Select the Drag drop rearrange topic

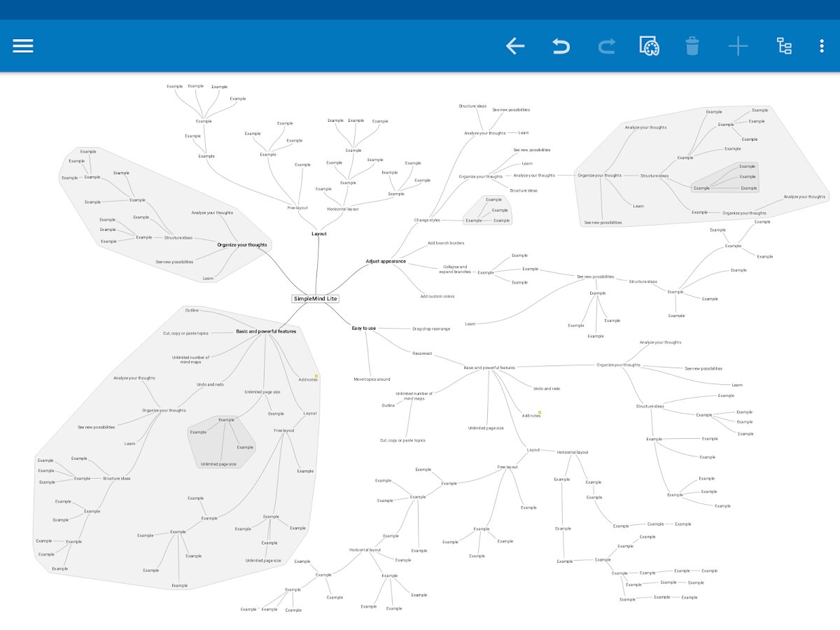point(431,328)
